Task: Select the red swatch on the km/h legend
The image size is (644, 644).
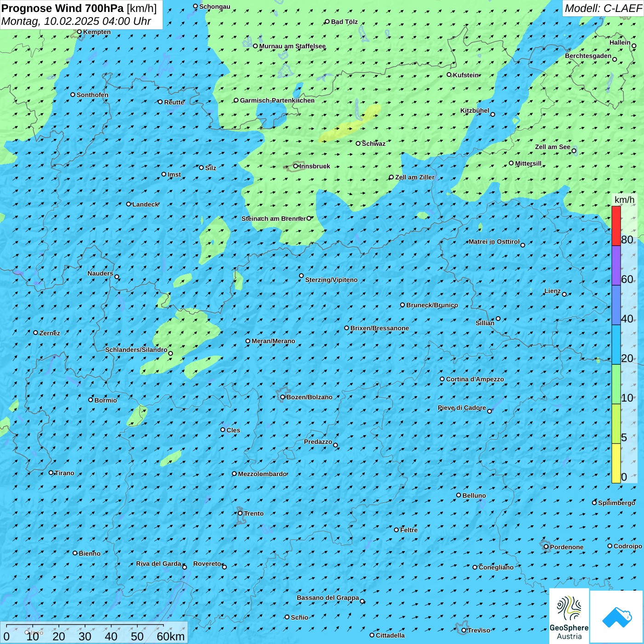Action: pos(616,226)
